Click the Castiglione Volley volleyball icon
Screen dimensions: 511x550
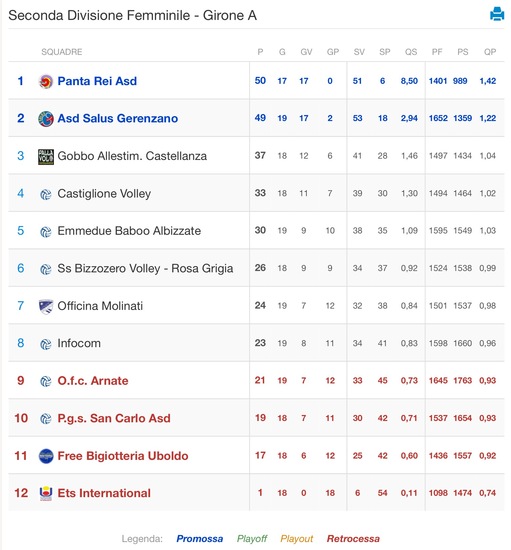(46, 194)
